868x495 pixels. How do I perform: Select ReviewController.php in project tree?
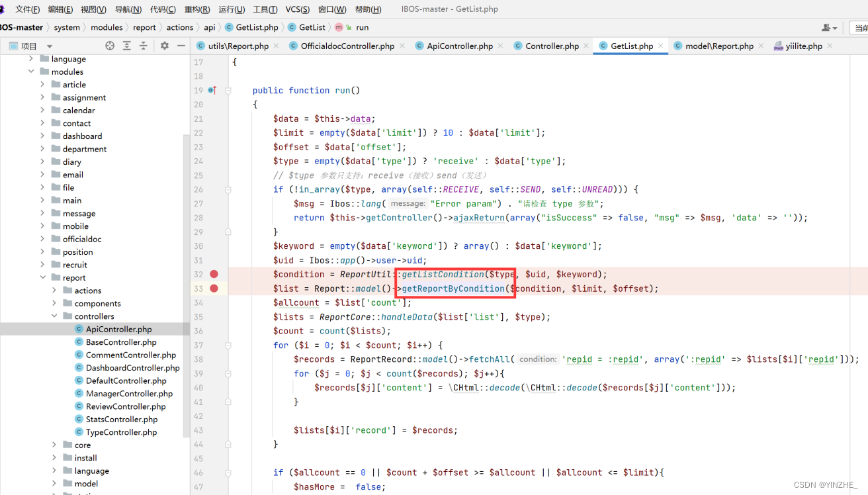point(126,406)
